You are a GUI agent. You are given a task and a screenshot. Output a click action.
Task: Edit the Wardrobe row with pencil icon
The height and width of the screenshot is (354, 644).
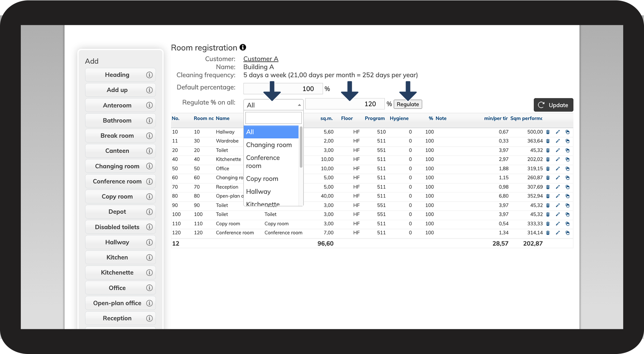(558, 141)
